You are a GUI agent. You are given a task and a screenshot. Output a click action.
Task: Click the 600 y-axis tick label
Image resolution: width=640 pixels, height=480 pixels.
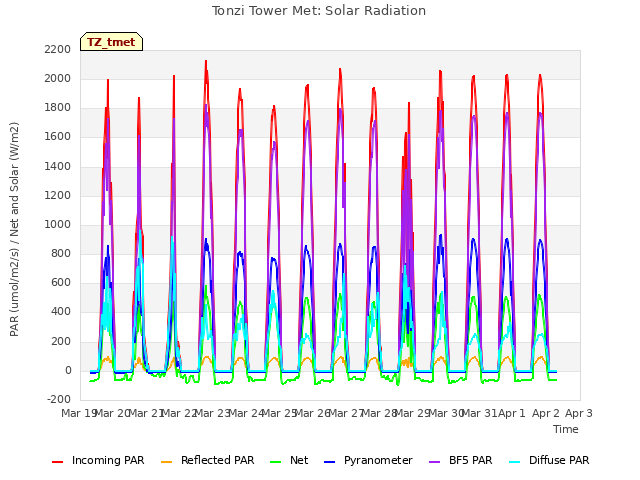61,282
